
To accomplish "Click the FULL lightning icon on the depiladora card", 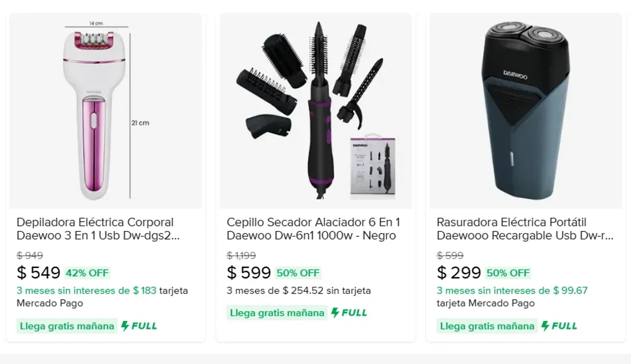I will click(x=125, y=326).
